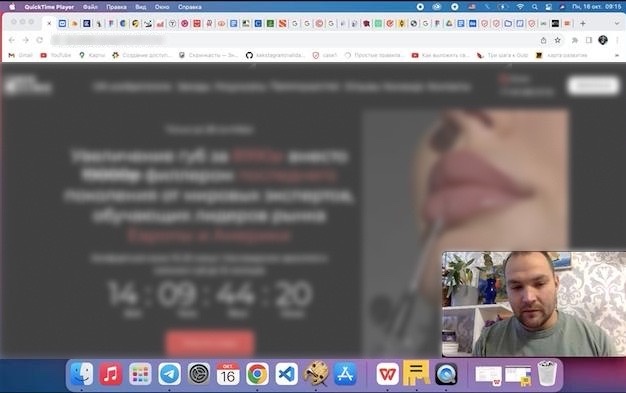
Task: Open Telegram from the Dock
Action: (169, 374)
